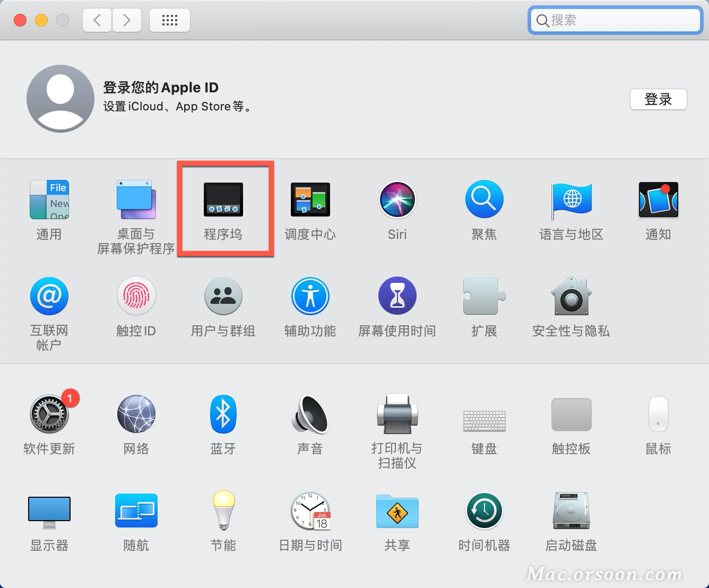This screenshot has height=588, width=709.
Task: Open 调度中心 (Mission Control) preferences
Action: pos(310,200)
